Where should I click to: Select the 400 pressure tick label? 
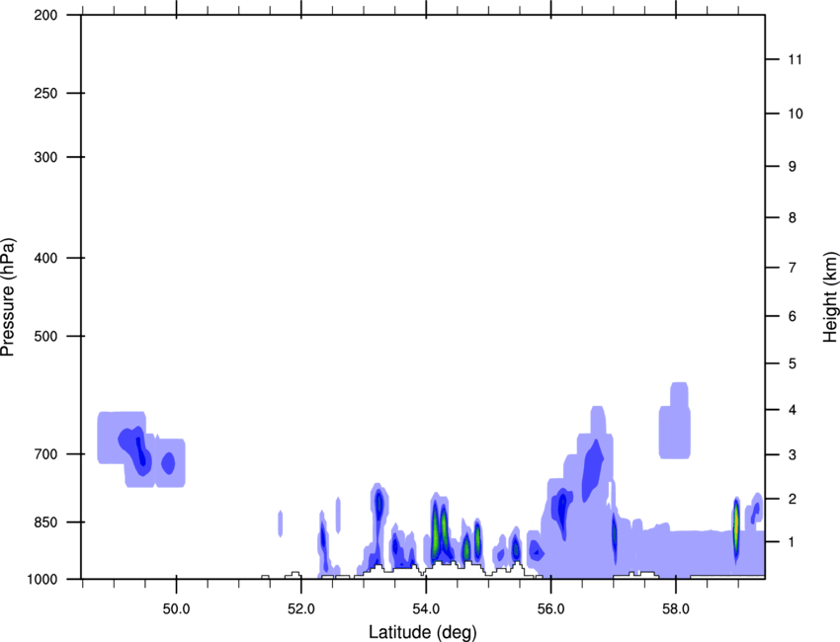click(45, 258)
